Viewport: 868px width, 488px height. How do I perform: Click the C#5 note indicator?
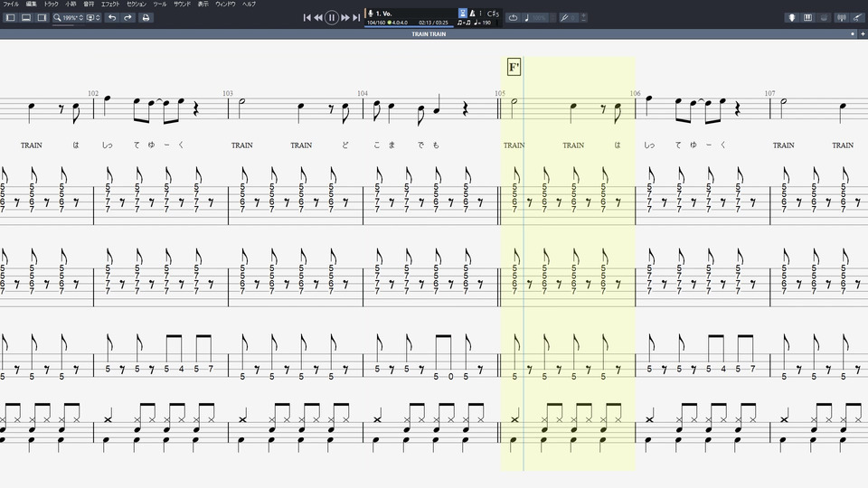493,14
